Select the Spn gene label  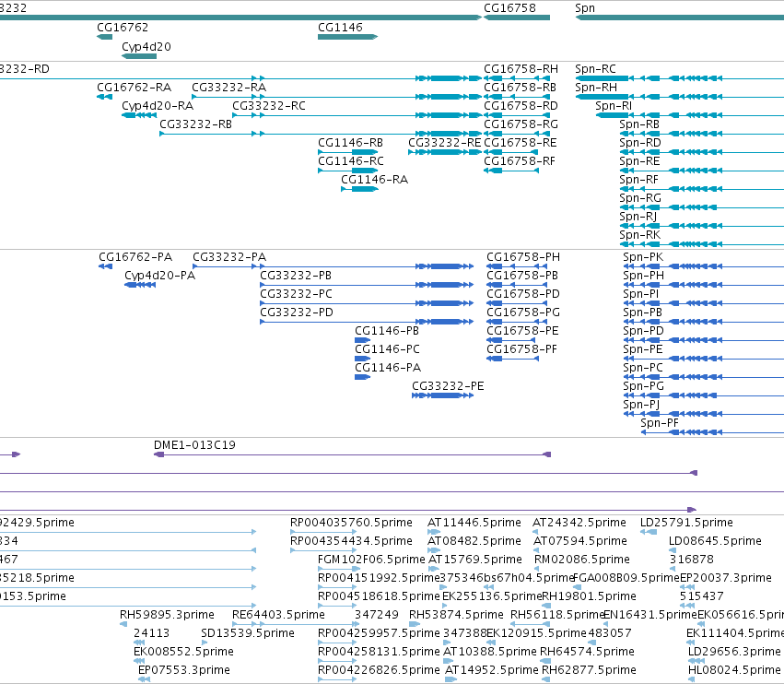pyautogui.click(x=585, y=8)
